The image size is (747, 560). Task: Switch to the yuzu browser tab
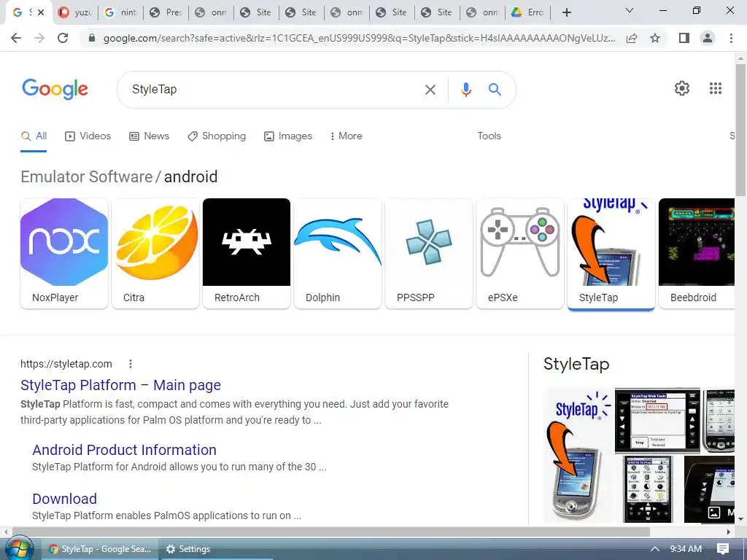75,13
